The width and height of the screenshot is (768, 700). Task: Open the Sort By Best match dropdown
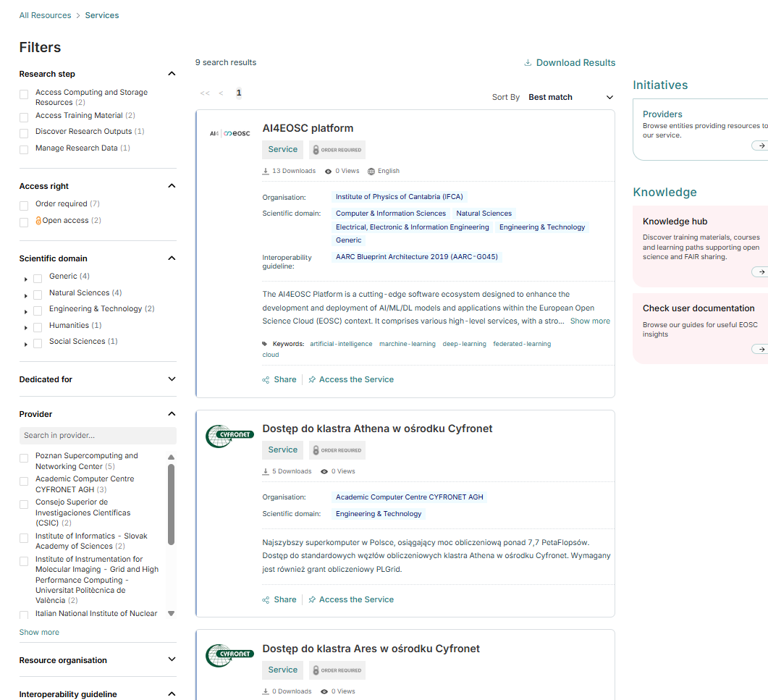[570, 97]
